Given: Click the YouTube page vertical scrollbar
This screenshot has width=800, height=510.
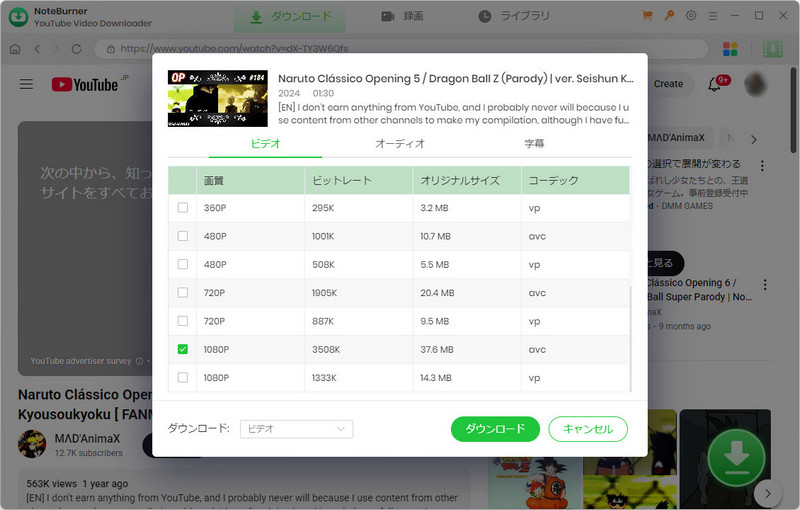Looking at the screenshot, I should 794,110.
